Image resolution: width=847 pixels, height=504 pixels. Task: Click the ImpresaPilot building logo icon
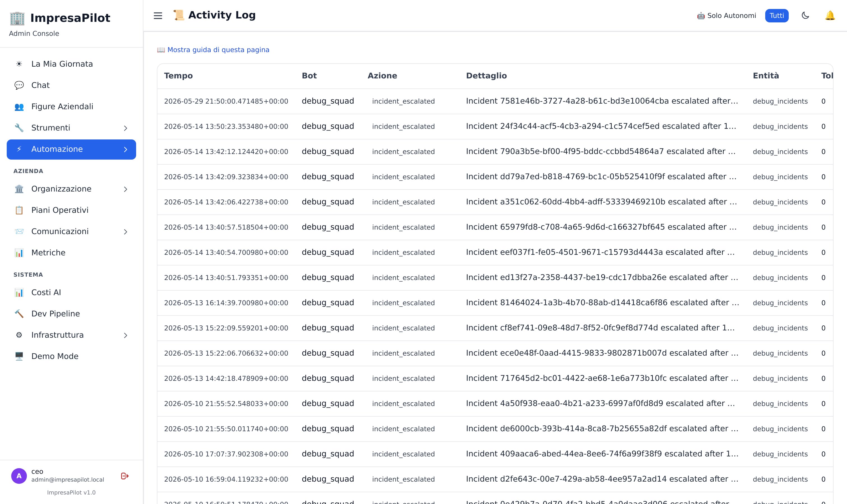coord(17,18)
